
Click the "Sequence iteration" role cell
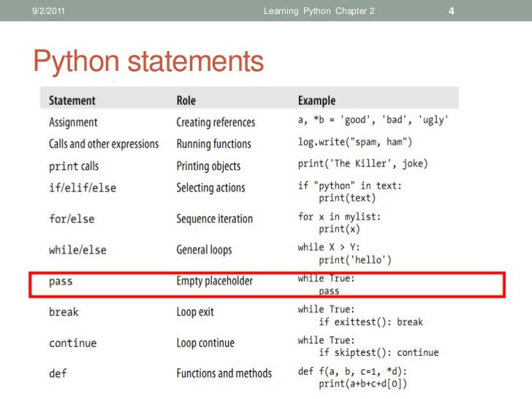coord(214,218)
